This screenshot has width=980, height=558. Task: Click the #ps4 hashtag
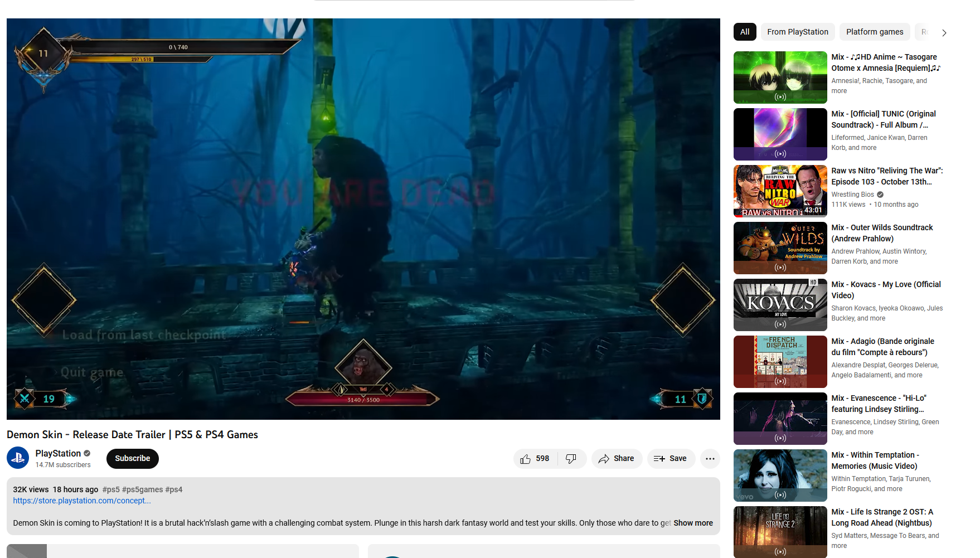[174, 489]
